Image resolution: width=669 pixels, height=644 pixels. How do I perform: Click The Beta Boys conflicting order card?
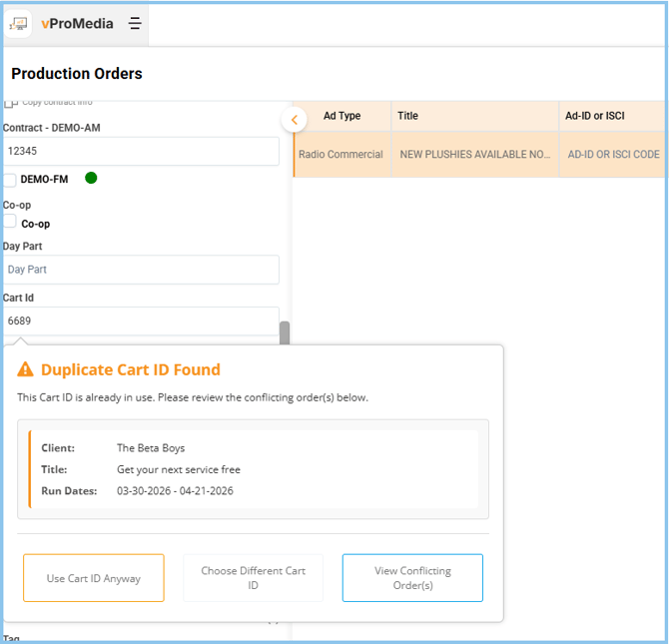[254, 469]
